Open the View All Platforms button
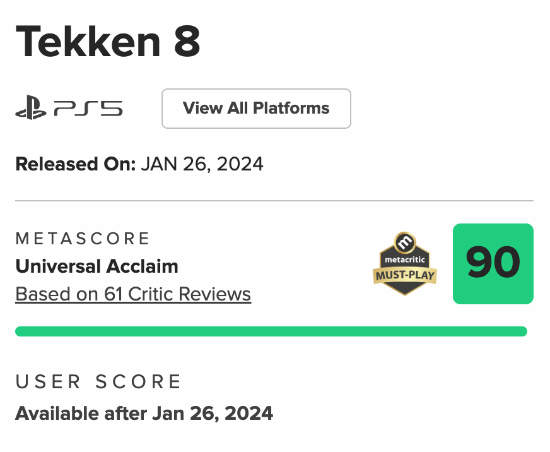Image resolution: width=550 pixels, height=452 pixels. point(256,108)
